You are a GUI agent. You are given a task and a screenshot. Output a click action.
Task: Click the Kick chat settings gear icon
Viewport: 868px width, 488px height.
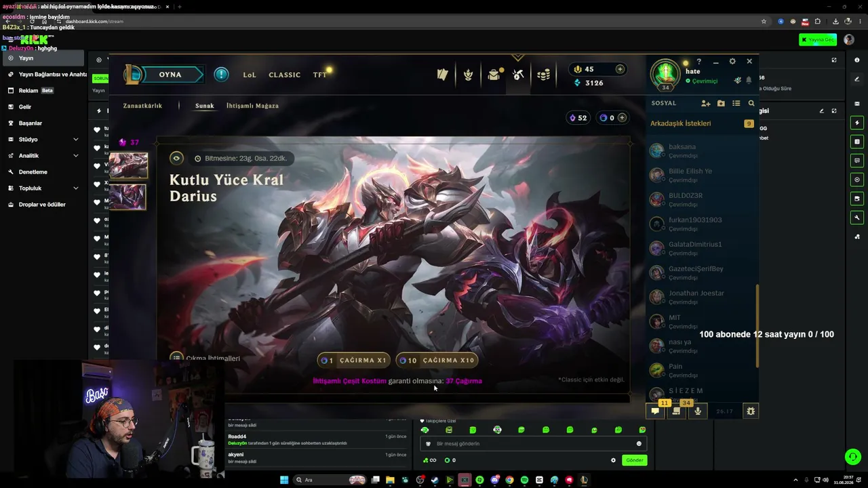[613, 460]
